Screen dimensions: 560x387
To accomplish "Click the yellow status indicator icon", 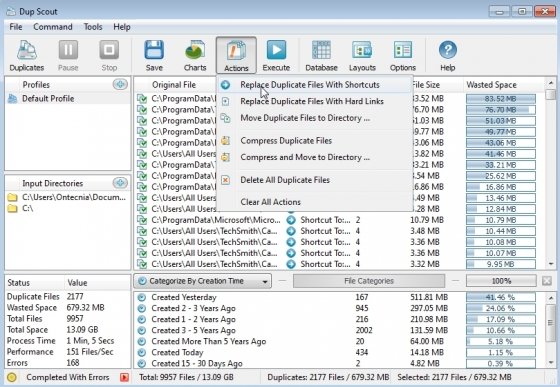I will click(x=12, y=377).
